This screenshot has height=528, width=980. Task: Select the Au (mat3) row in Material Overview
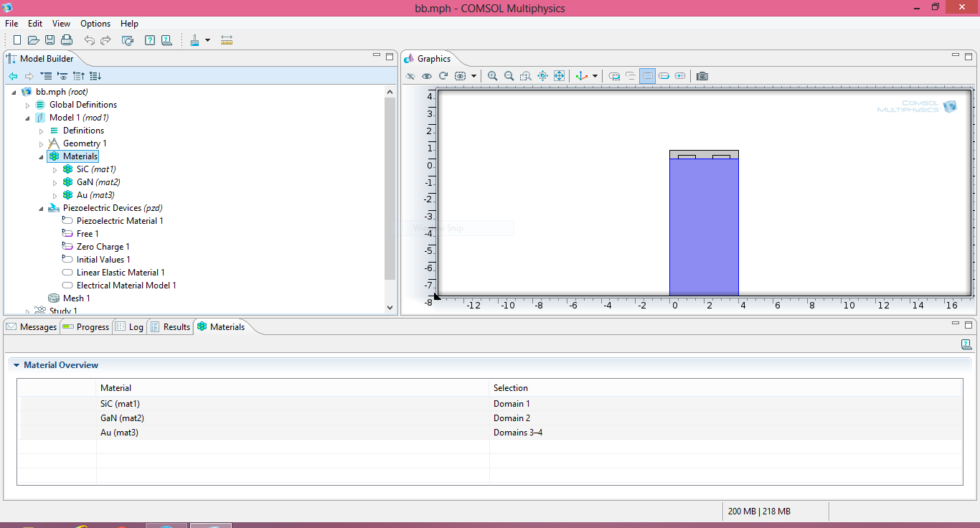pos(491,433)
